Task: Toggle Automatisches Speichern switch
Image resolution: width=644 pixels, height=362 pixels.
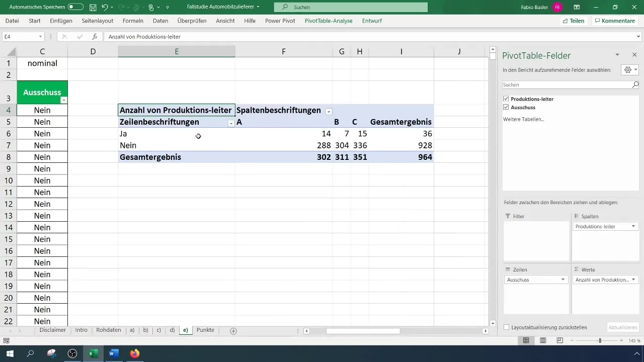Action: (x=75, y=8)
